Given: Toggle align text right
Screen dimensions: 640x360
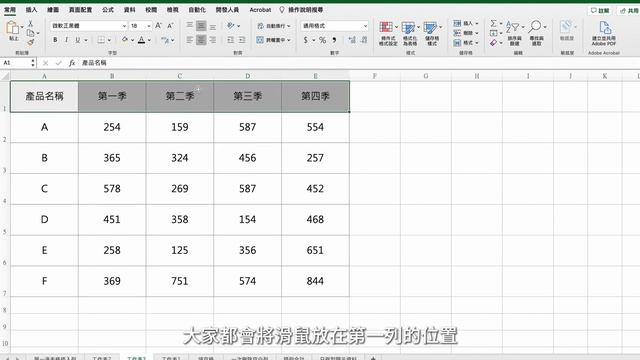Looking at the screenshot, I should [213, 40].
